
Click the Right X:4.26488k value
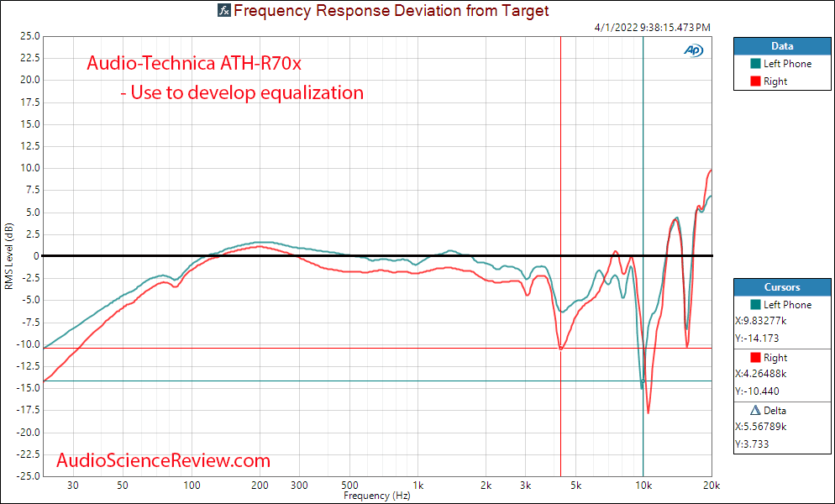pyautogui.click(x=760, y=374)
